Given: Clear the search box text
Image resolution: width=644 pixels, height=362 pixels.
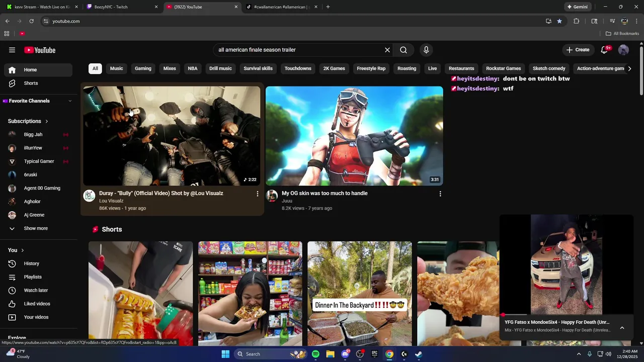Looking at the screenshot, I should point(387,50).
